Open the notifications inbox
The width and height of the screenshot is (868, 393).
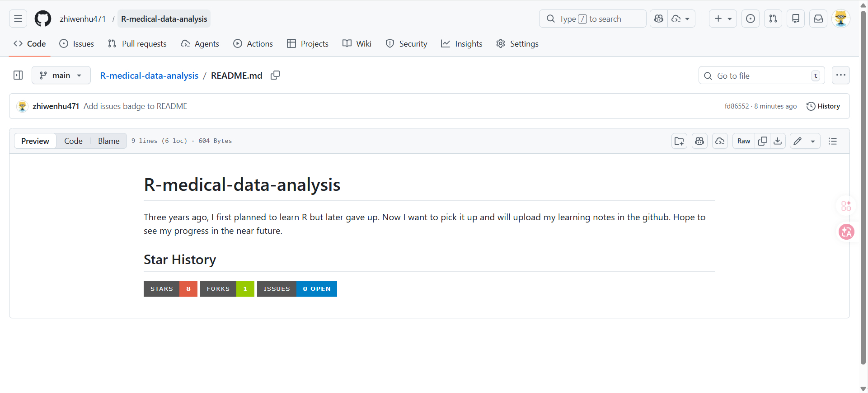818,19
